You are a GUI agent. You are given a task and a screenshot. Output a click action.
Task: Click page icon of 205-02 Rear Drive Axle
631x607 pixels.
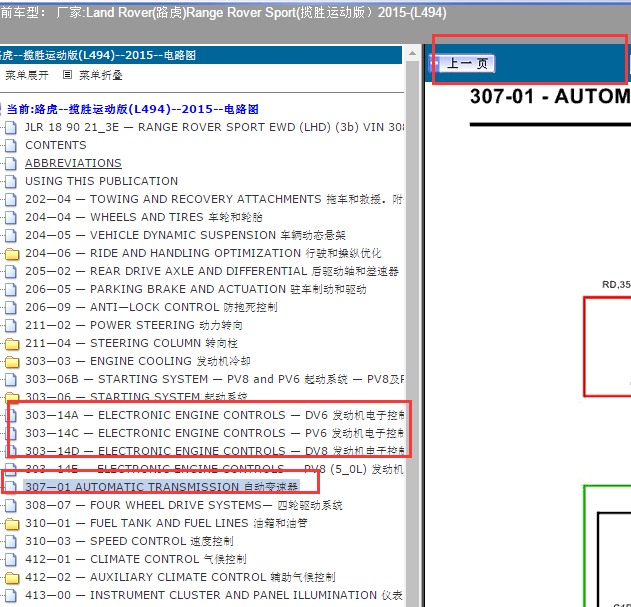coord(11,271)
